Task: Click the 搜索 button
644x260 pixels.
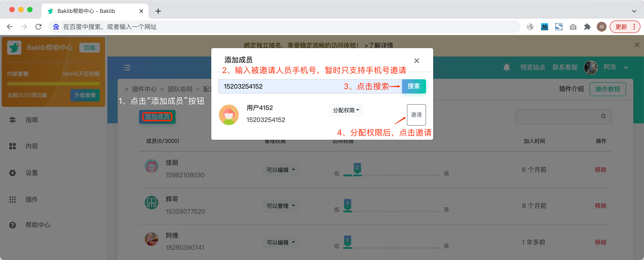Action: 414,86
